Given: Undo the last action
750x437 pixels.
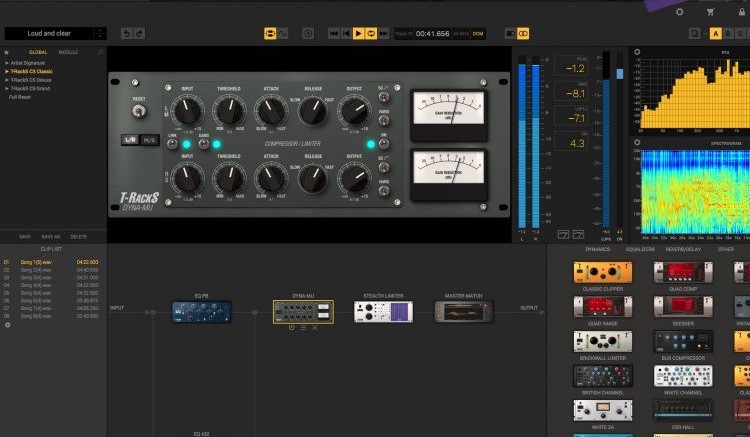Looking at the screenshot, I should [126, 33].
